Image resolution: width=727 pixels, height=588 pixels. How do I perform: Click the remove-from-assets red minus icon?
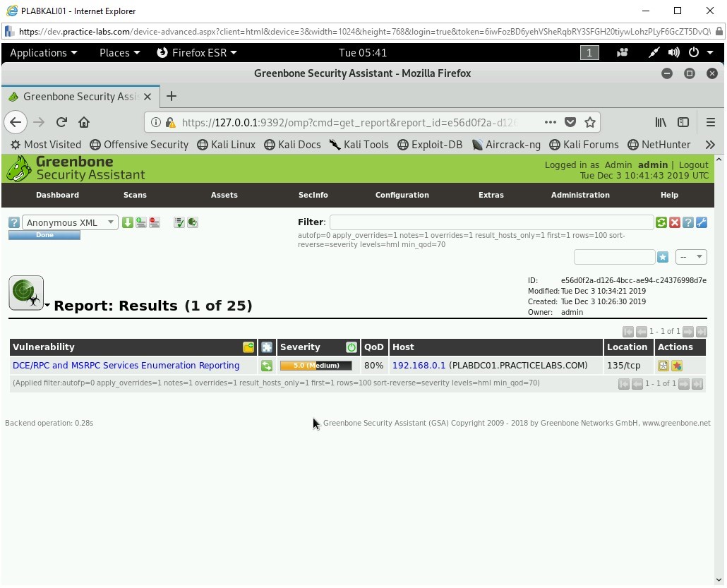(x=155, y=222)
